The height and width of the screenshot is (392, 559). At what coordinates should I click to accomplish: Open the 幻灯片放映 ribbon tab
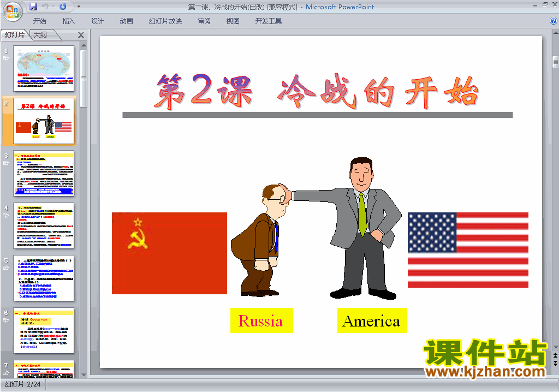[x=165, y=21]
